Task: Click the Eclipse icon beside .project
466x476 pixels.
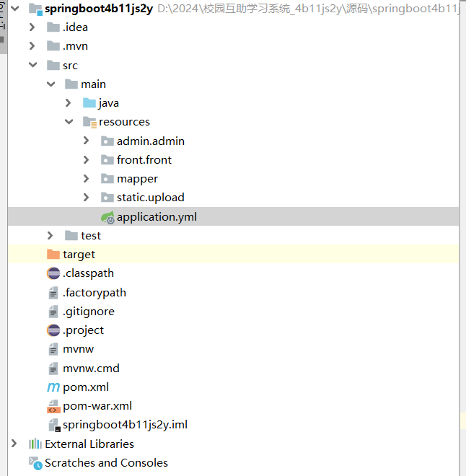Action: coord(53,330)
